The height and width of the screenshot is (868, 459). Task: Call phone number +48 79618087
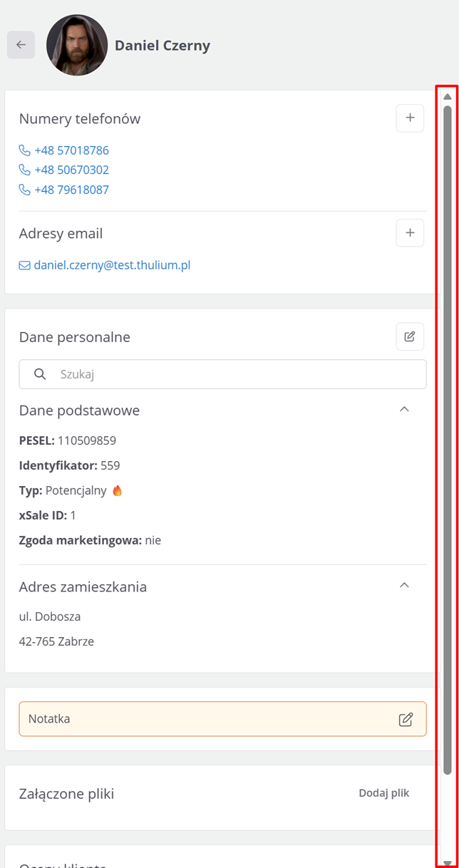tap(71, 190)
